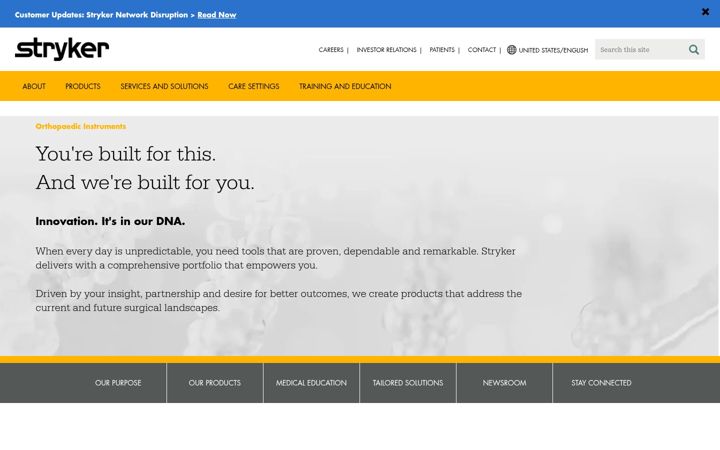Open the Read Now link in banner
The width and height of the screenshot is (720, 450).
(x=217, y=15)
